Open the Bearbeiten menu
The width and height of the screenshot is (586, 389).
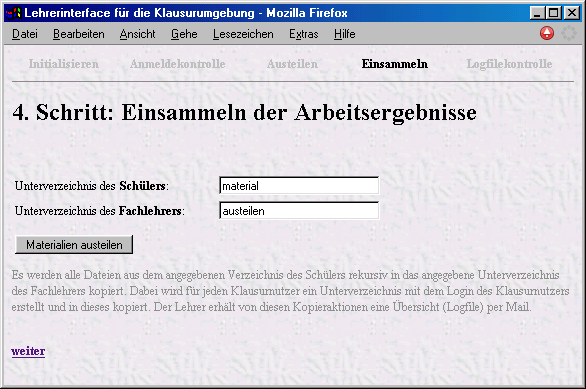point(78,34)
